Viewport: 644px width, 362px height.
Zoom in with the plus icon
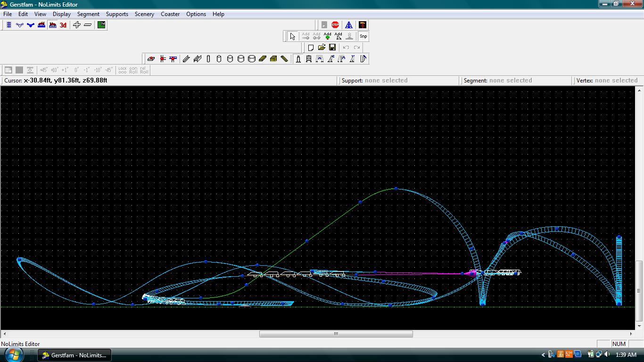(77, 25)
